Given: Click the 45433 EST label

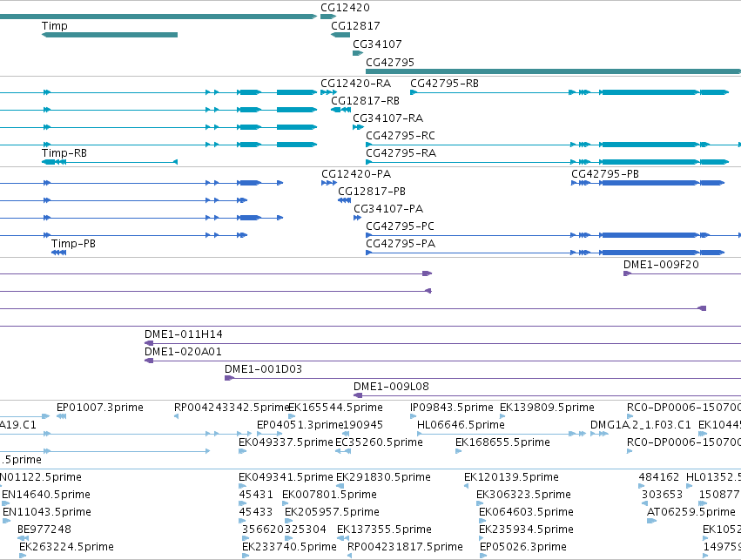Looking at the screenshot, I should pyautogui.click(x=256, y=513).
